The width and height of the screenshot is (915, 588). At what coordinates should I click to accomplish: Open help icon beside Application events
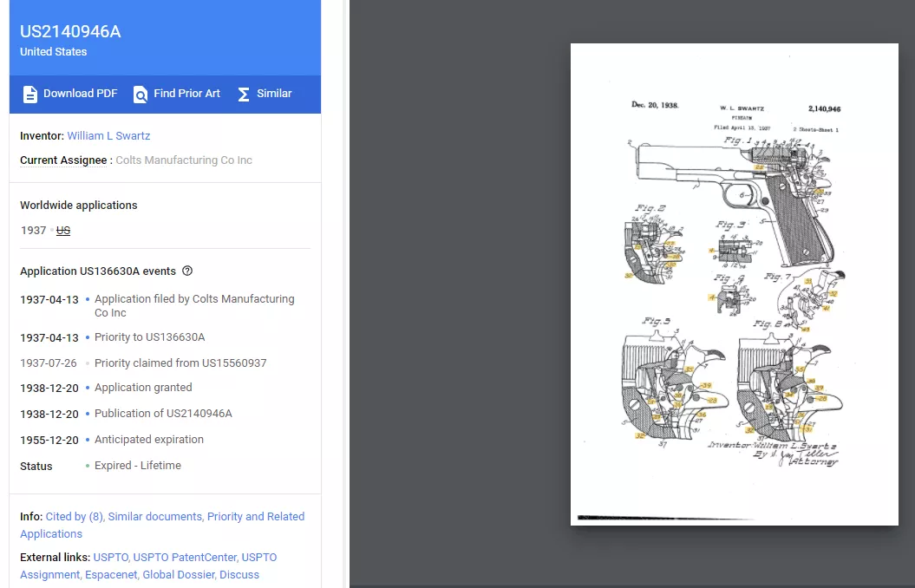[187, 271]
